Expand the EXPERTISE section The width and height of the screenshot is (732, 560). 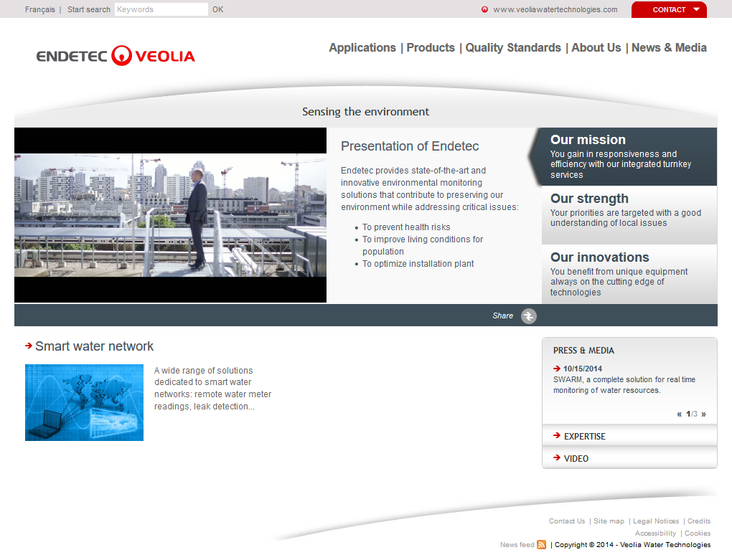coord(629,436)
